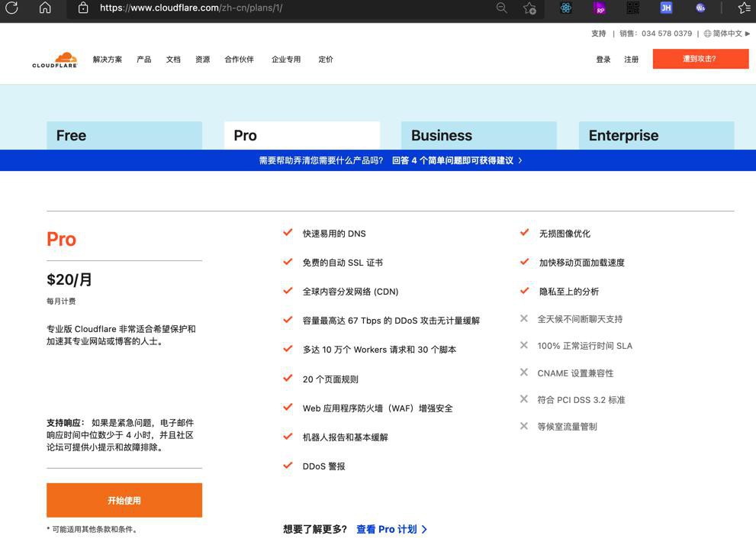Click the address bar URL
Viewport: 756px width, 542px height.
191,8
